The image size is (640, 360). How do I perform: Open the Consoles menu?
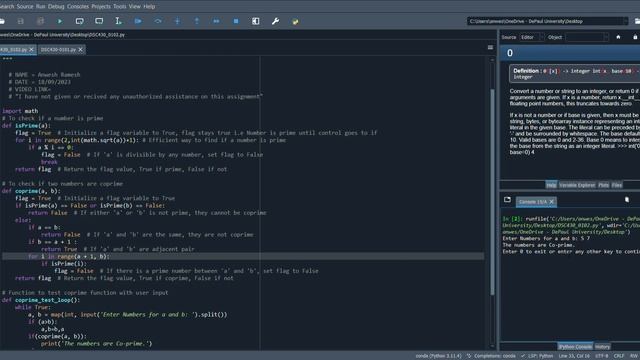click(78, 7)
